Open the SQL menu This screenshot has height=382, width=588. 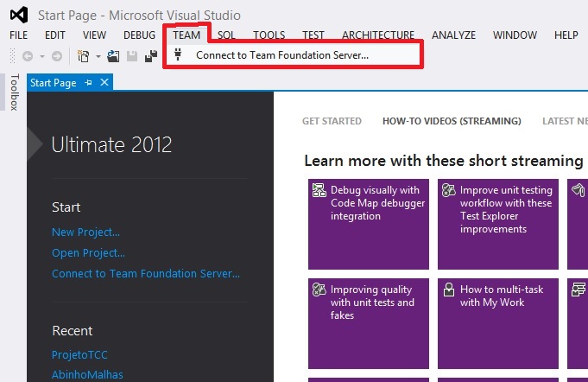pos(226,35)
